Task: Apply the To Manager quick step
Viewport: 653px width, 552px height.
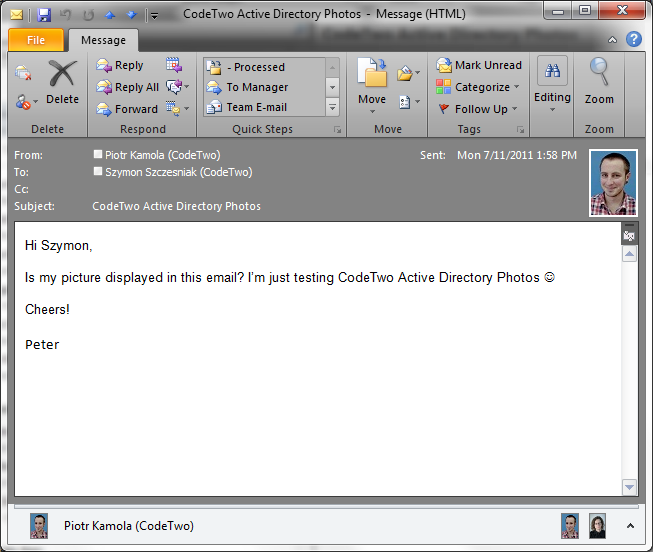Action: [x=264, y=87]
